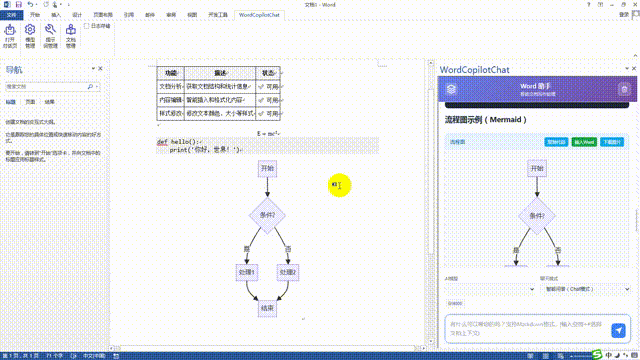Viewport: 640px width, 360px height.
Task: Click the word count status bar item
Action: 54,356
